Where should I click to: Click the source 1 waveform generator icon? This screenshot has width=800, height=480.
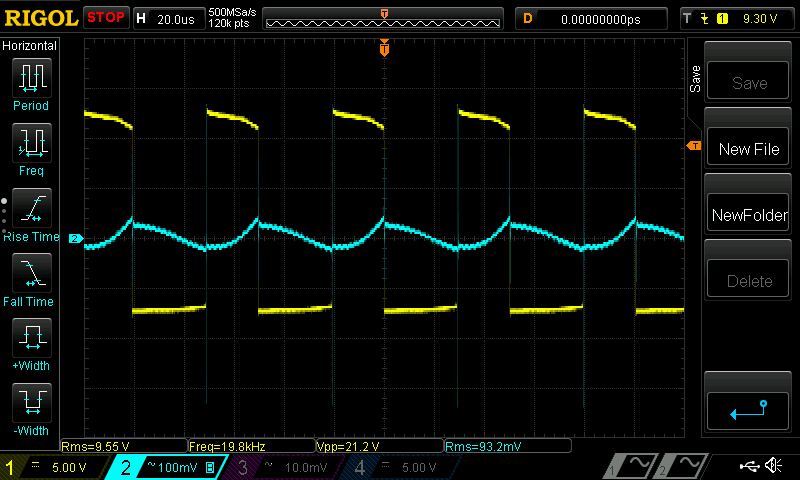click(629, 467)
